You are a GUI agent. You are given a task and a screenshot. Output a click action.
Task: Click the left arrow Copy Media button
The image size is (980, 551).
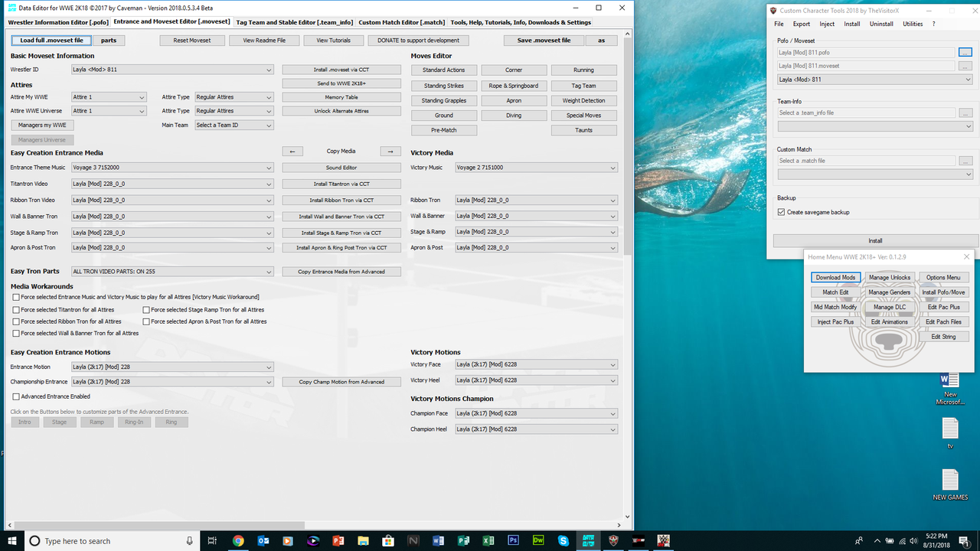click(292, 152)
